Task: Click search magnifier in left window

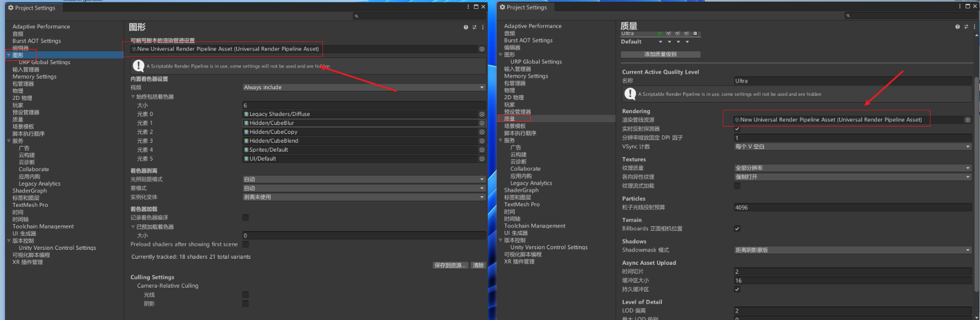Action: 356,16
